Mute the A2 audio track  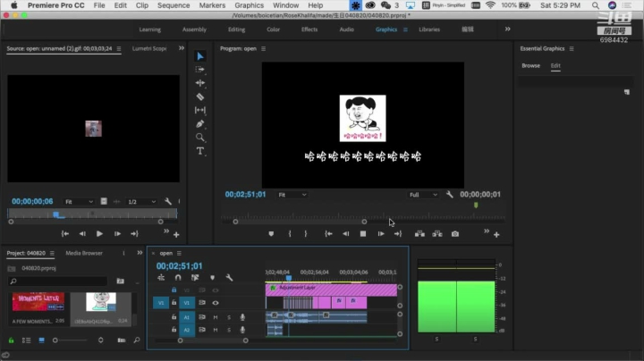[216, 330]
